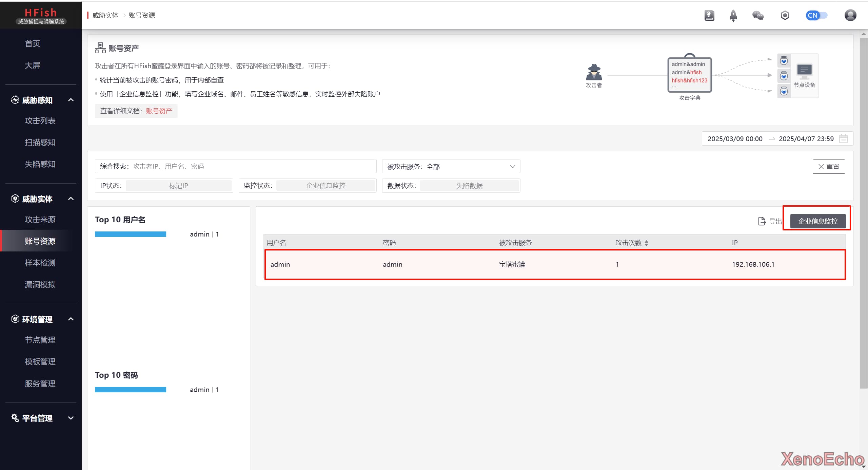This screenshot has height=470, width=868.
Task: Click the dark 企业信息监控 button
Action: [x=818, y=221]
